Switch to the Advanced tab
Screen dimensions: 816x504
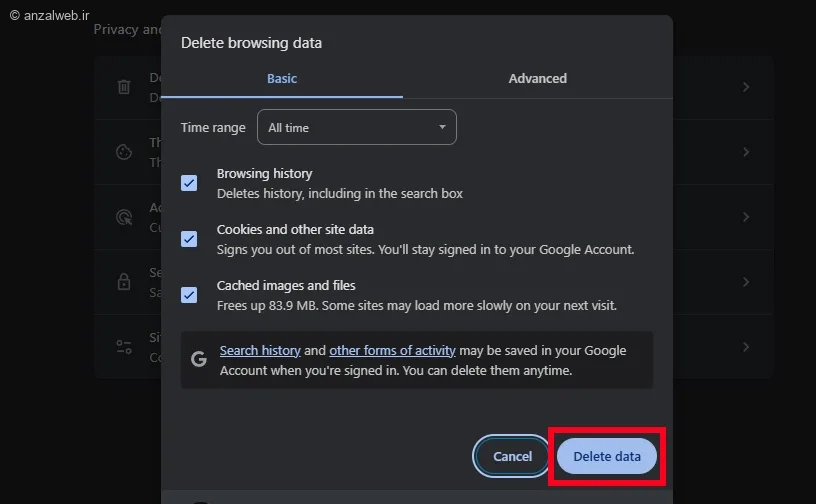[537, 78]
